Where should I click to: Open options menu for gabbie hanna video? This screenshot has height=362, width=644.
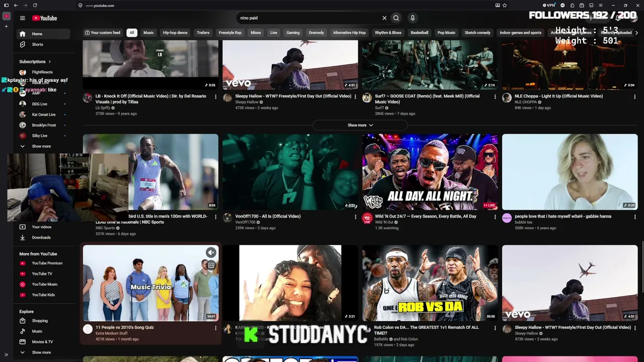click(635, 217)
